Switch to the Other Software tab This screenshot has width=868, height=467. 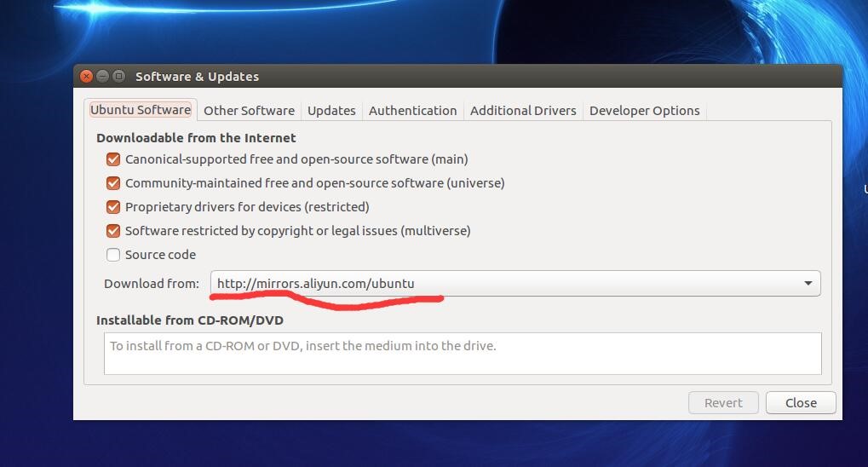(x=249, y=110)
